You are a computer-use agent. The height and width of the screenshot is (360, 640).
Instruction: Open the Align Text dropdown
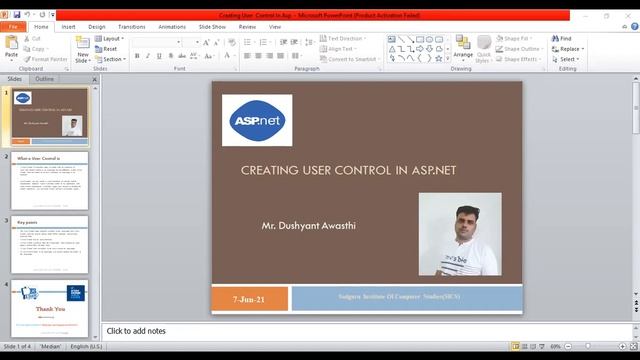coord(338,49)
